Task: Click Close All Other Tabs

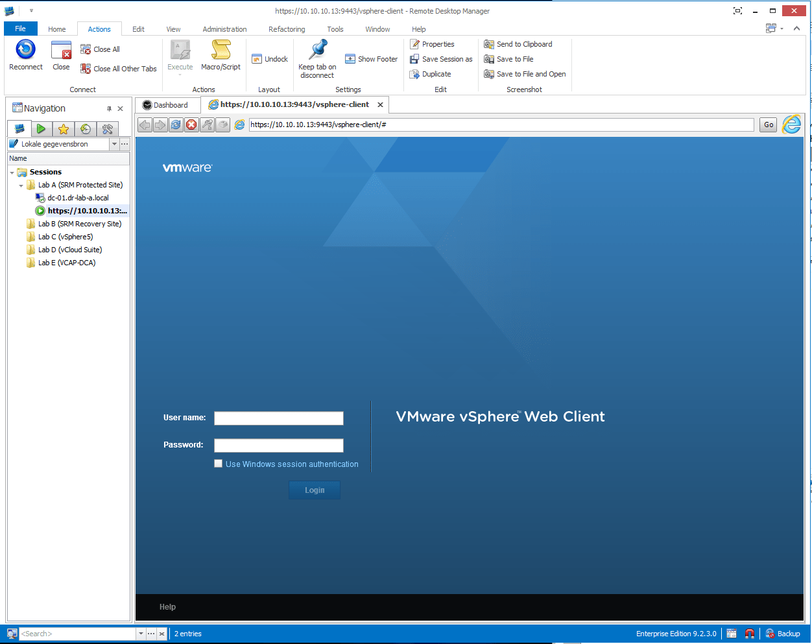Action: (x=119, y=69)
